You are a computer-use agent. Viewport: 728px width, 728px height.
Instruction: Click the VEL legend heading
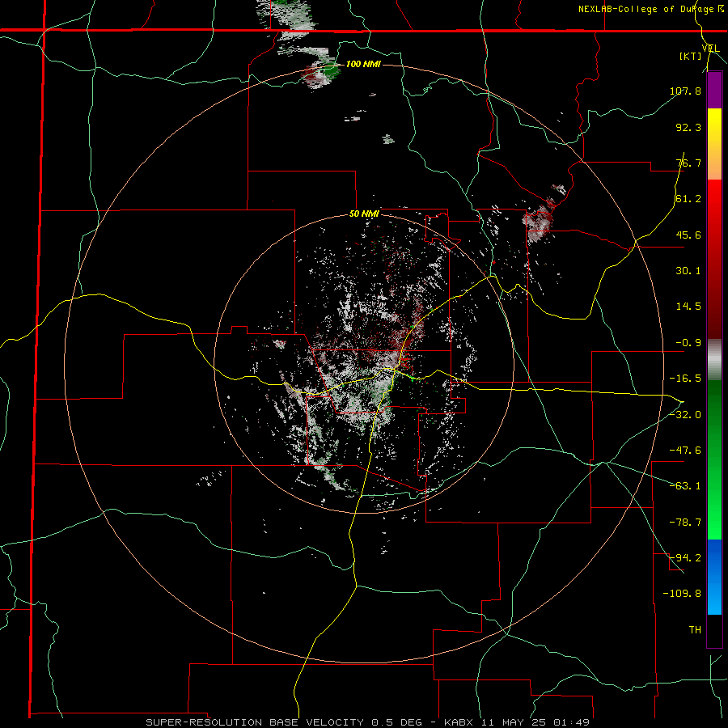pos(710,48)
